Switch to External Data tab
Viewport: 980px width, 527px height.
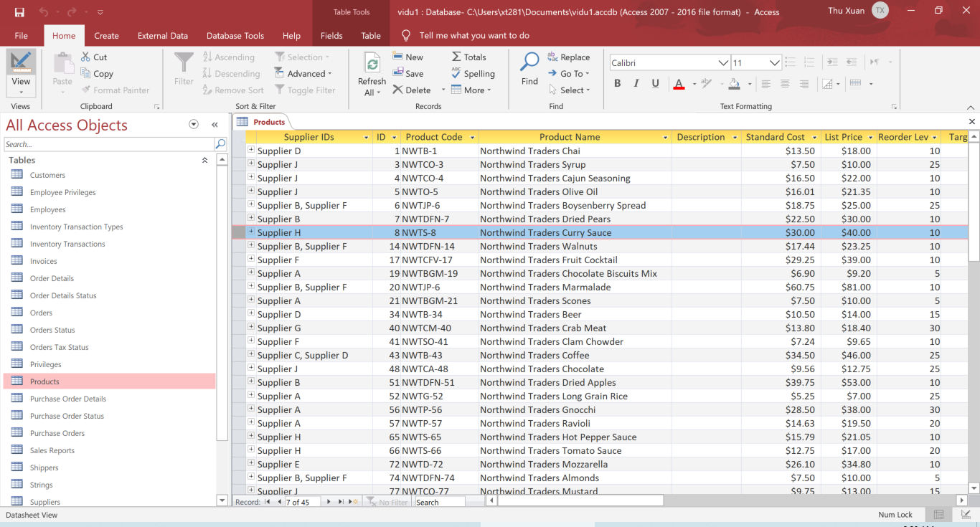163,36
